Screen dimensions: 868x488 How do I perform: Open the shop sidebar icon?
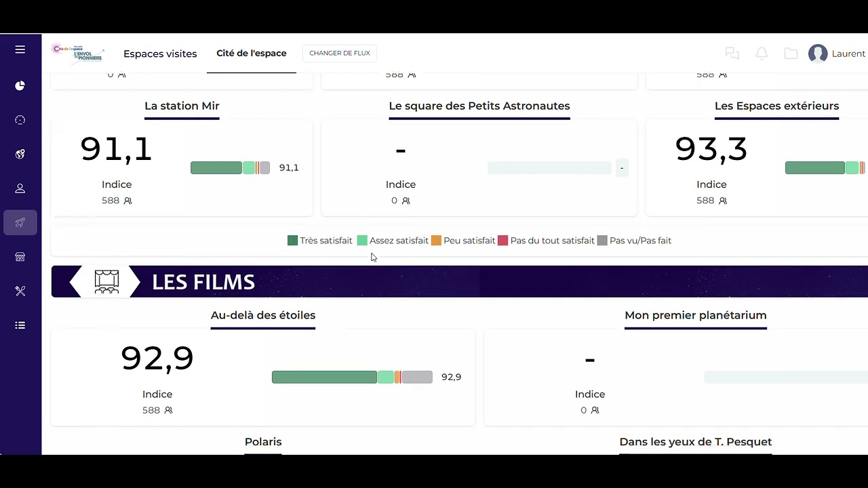[20, 257]
